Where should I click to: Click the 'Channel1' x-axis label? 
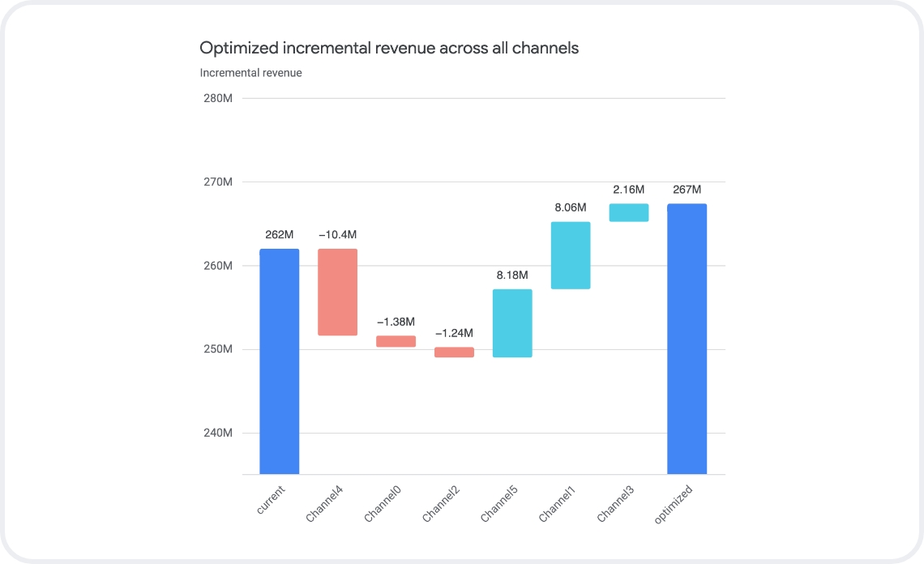[557, 504]
